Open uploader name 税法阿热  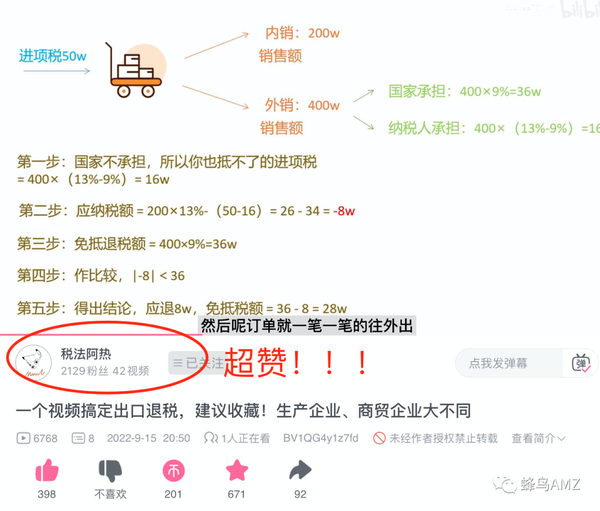click(x=86, y=354)
